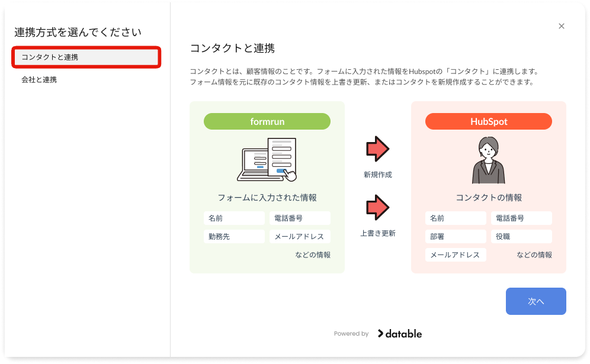
Task: Click the 新規作成 label
Action: pyautogui.click(x=378, y=175)
